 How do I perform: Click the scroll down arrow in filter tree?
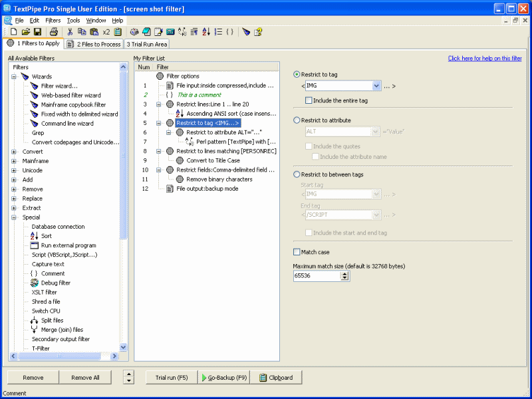[123, 347]
